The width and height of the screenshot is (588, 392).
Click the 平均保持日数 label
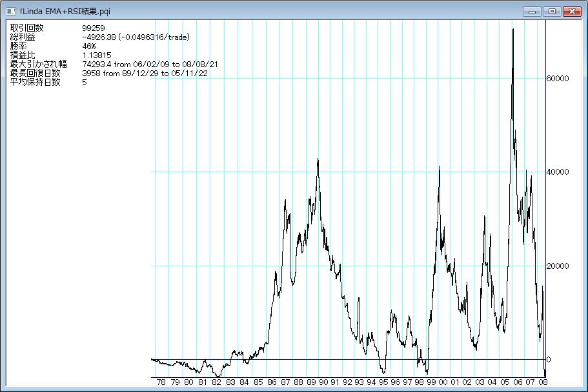tap(35, 83)
